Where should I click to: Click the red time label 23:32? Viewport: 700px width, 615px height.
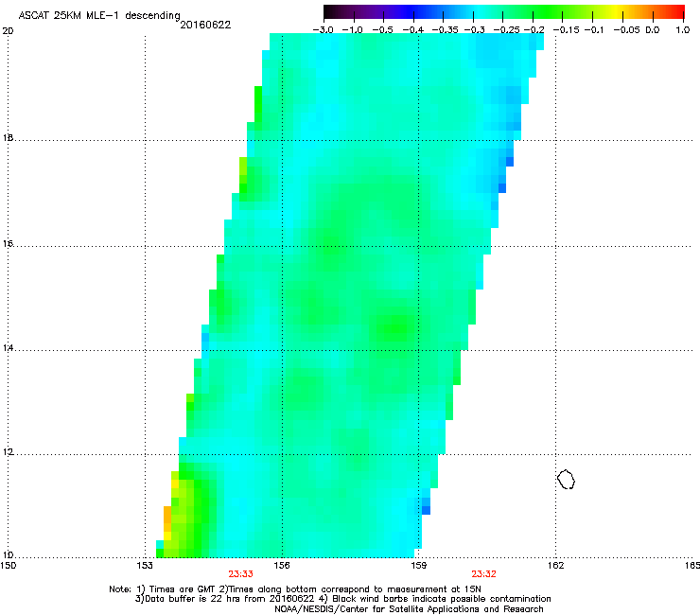[484, 574]
